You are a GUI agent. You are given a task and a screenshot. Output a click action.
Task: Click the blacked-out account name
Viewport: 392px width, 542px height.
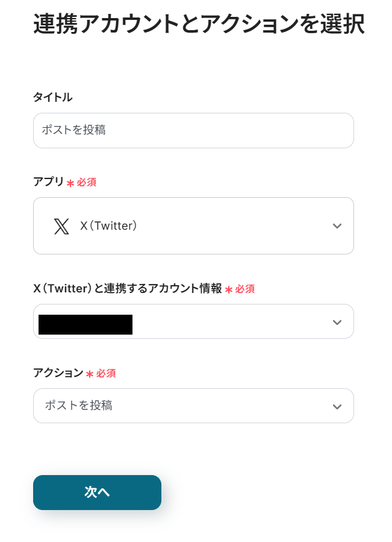tap(86, 324)
